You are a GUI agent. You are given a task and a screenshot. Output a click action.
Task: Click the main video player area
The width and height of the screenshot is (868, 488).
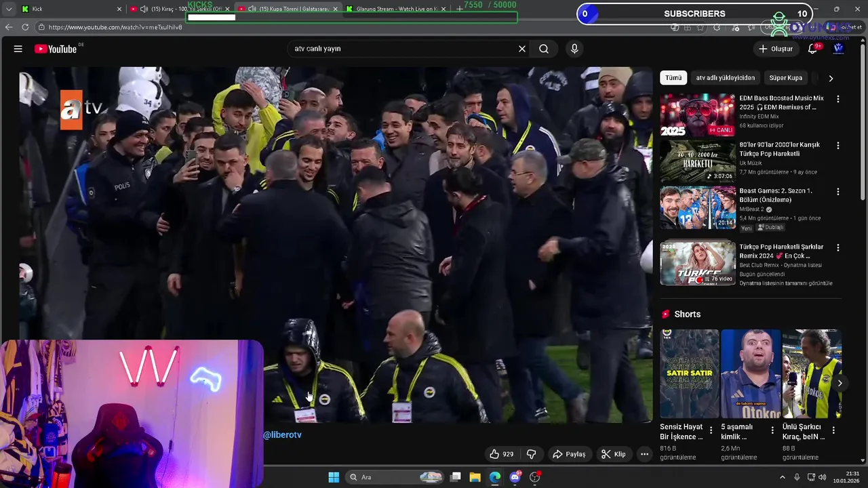pos(336,244)
